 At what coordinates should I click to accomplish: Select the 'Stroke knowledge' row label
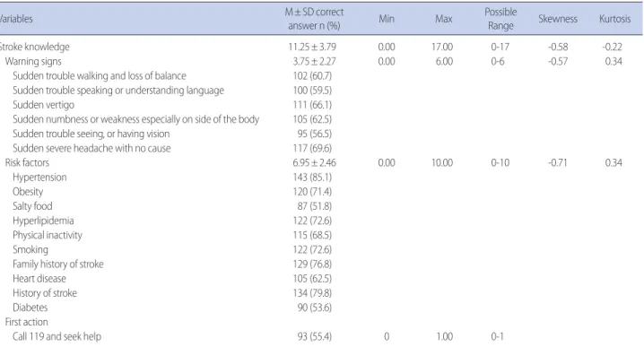pyautogui.click(x=34, y=47)
